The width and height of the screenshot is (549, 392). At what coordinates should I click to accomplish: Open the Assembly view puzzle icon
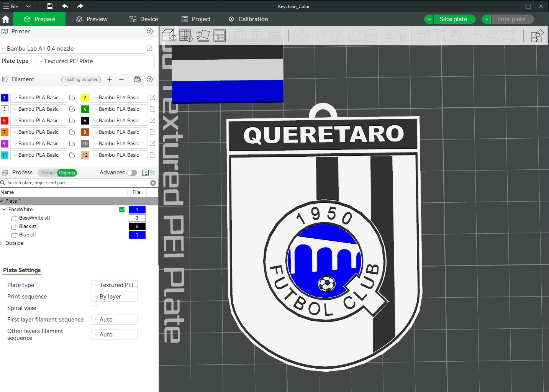[x=538, y=36]
